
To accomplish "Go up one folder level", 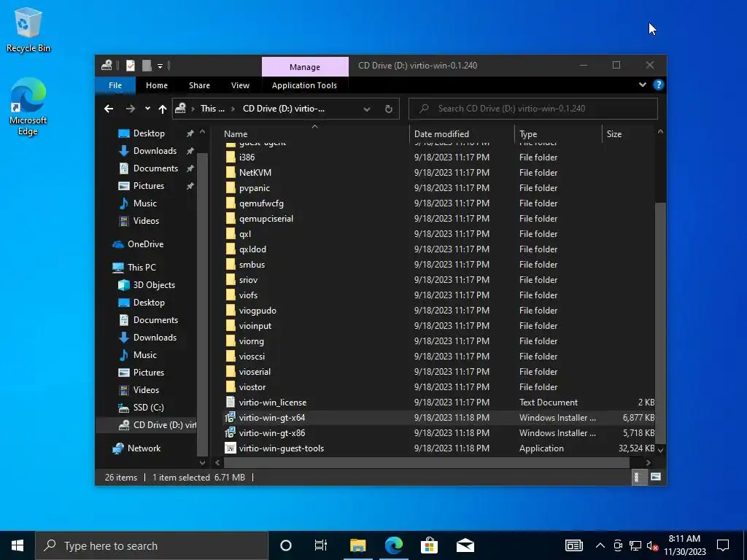I will pos(163,109).
